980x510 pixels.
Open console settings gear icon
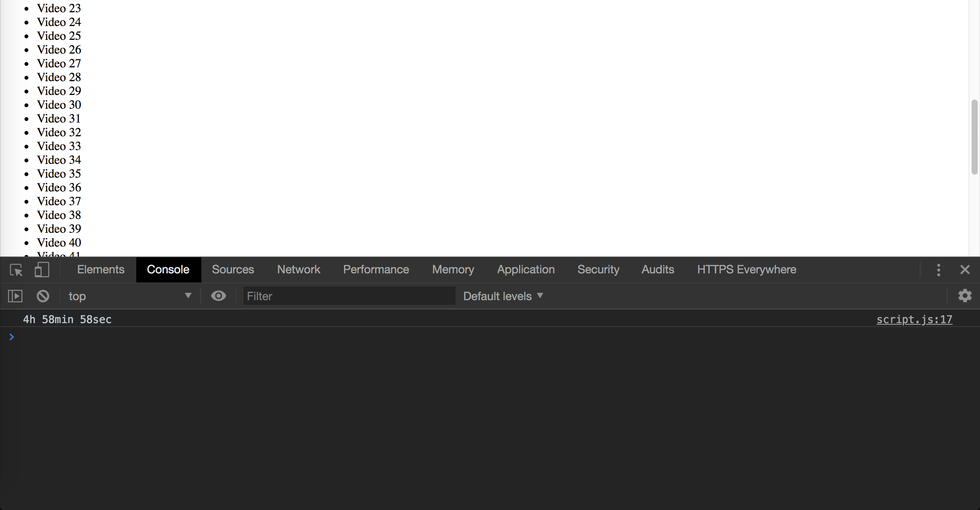point(965,296)
